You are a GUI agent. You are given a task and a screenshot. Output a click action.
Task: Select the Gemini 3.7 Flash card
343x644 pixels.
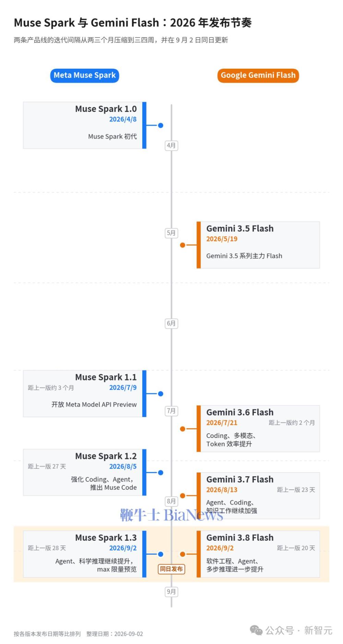(258, 496)
